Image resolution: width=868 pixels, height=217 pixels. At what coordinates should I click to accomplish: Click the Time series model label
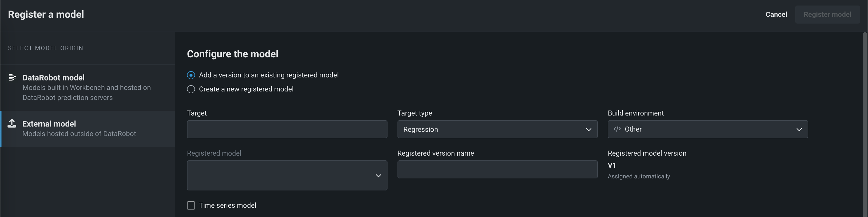coord(227,205)
